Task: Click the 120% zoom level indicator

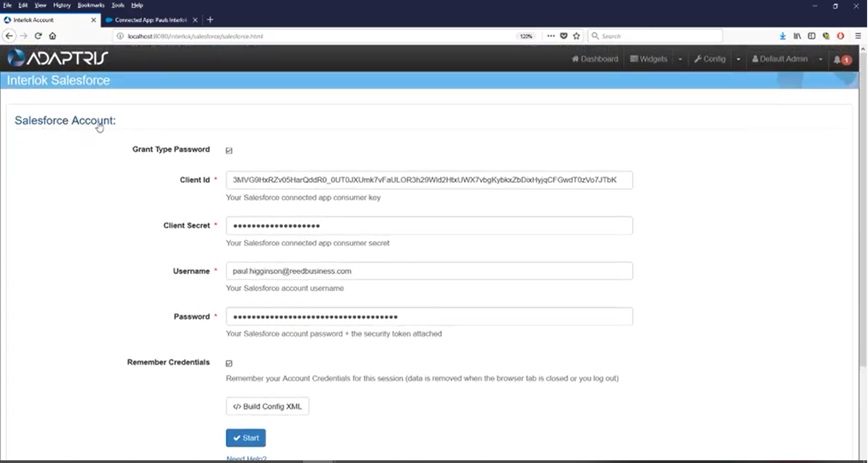Action: pyautogui.click(x=526, y=36)
